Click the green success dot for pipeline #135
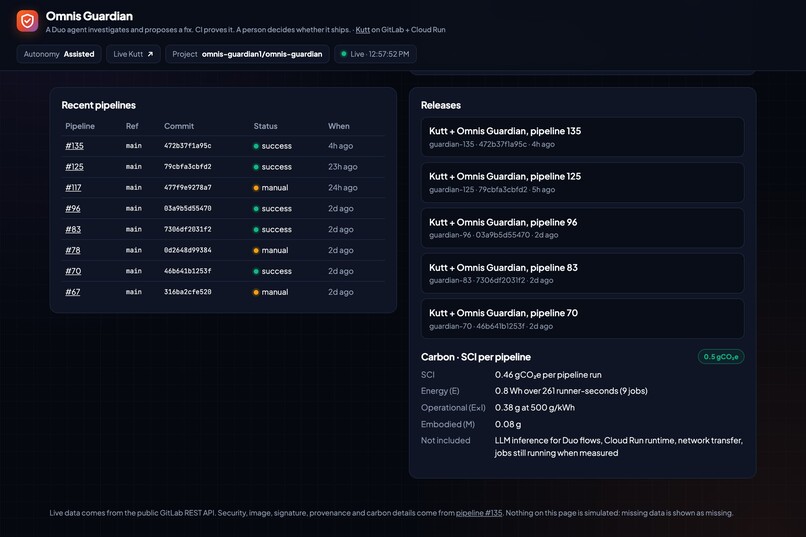Image resolution: width=806 pixels, height=537 pixels. (x=256, y=146)
